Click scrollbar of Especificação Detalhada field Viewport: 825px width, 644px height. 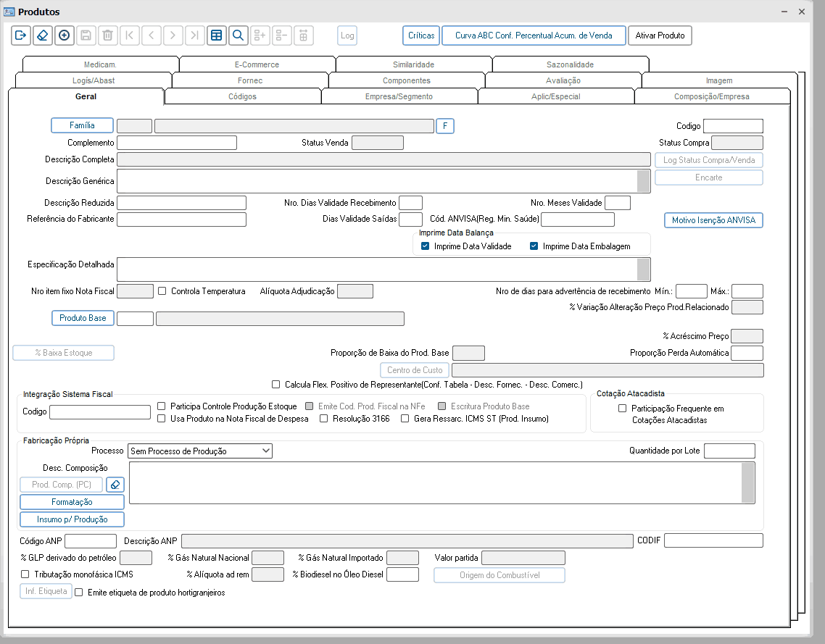coord(643,269)
